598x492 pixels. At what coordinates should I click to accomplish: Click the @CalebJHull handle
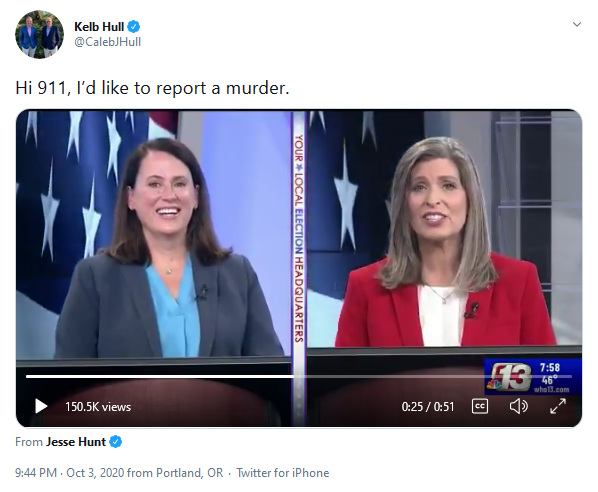click(x=108, y=42)
